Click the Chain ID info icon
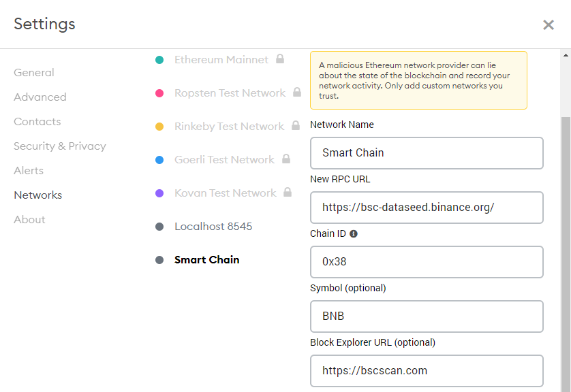Screen dimensions: 571x392 click(x=354, y=234)
